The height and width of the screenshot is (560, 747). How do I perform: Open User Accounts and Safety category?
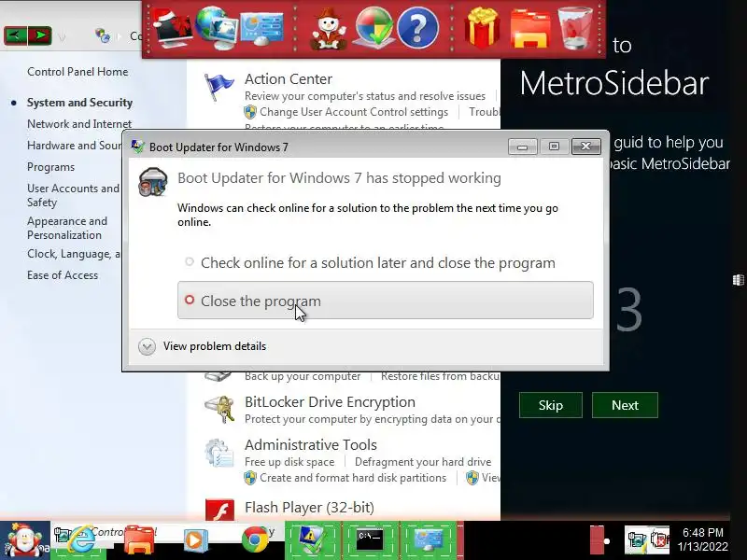click(x=73, y=195)
